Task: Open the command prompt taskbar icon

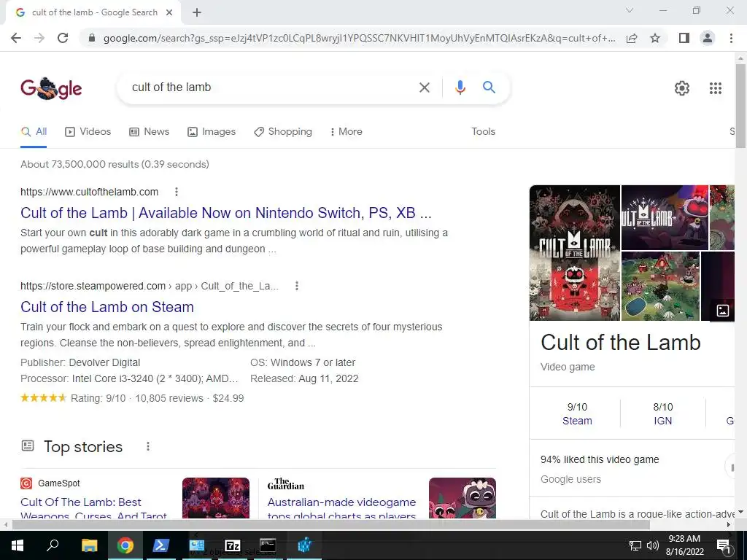Action: (268, 545)
